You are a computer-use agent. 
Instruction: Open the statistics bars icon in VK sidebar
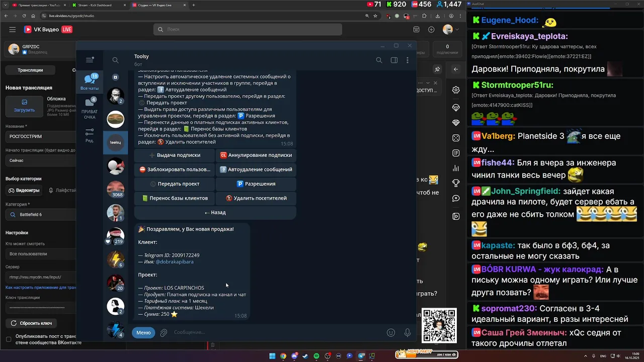click(x=456, y=168)
